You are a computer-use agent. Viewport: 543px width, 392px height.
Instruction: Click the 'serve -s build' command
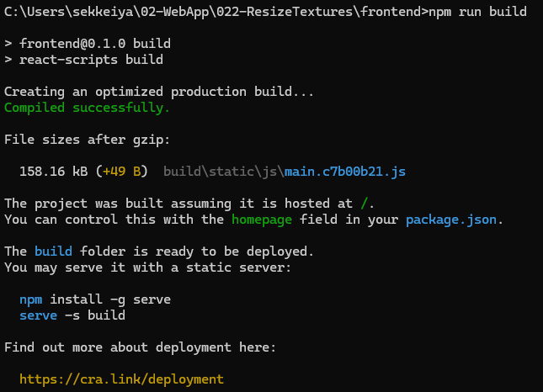(x=72, y=315)
